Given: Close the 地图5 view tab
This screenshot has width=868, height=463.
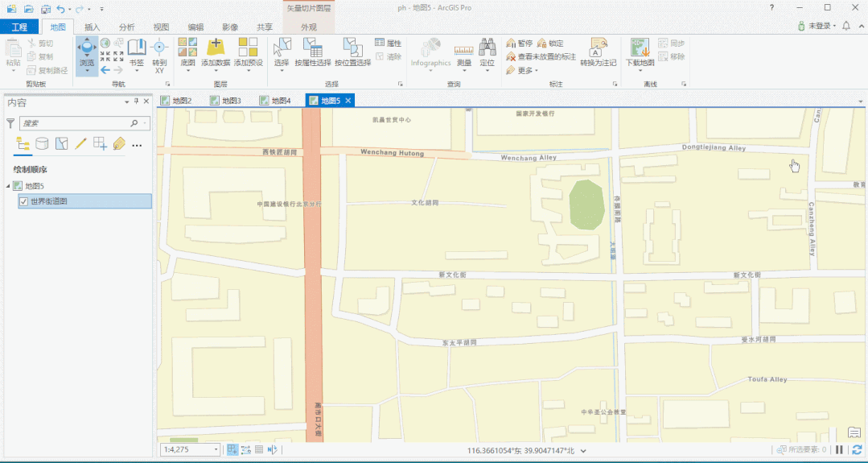Looking at the screenshot, I should [348, 100].
